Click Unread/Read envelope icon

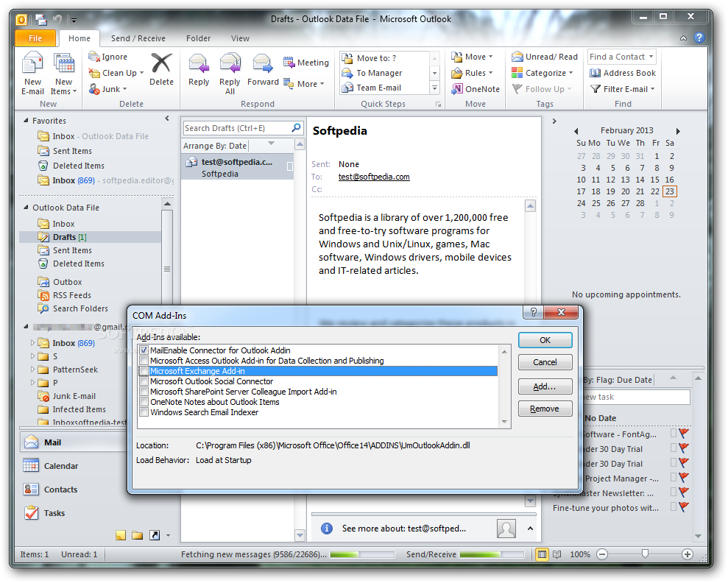click(517, 57)
